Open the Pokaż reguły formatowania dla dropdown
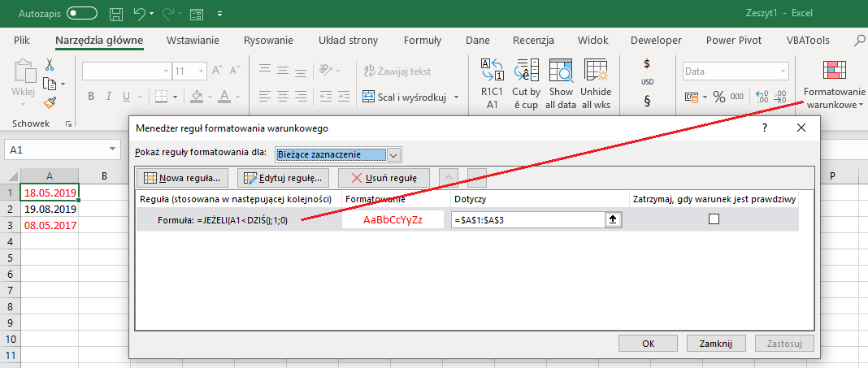 click(x=393, y=154)
